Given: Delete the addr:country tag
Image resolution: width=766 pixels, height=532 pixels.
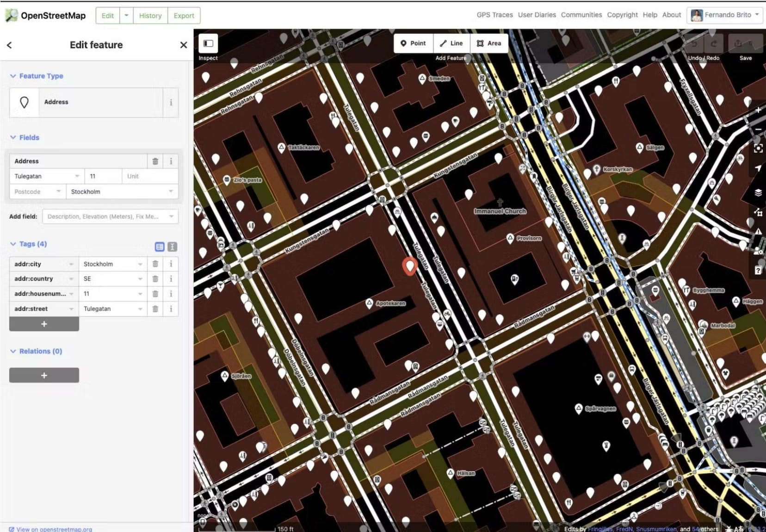Looking at the screenshot, I should [155, 278].
